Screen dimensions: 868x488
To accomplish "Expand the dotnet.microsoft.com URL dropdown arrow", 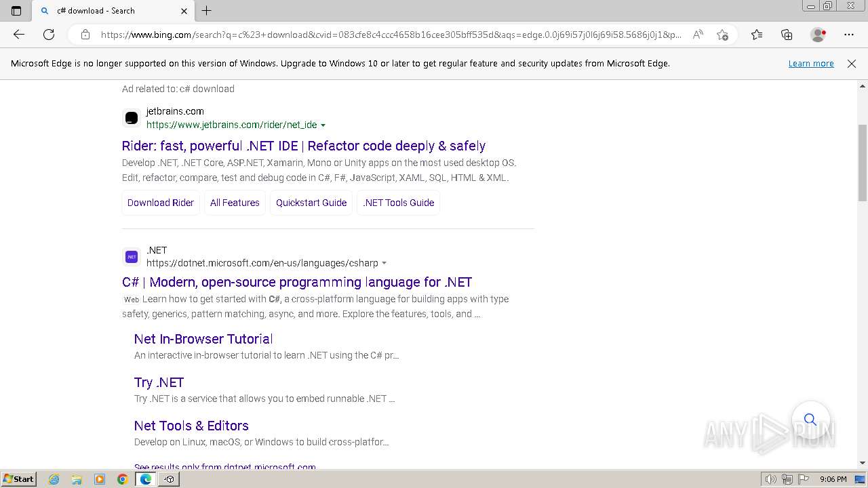I will pyautogui.click(x=384, y=264).
